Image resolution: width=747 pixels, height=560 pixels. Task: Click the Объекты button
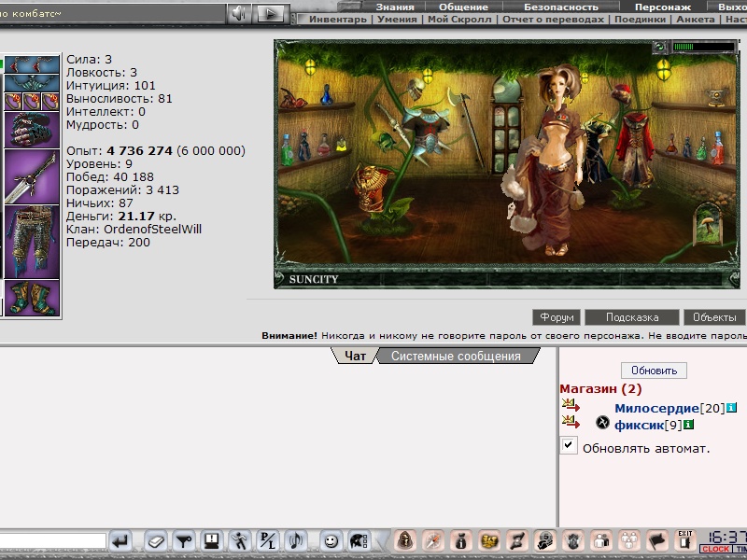pyautogui.click(x=714, y=317)
